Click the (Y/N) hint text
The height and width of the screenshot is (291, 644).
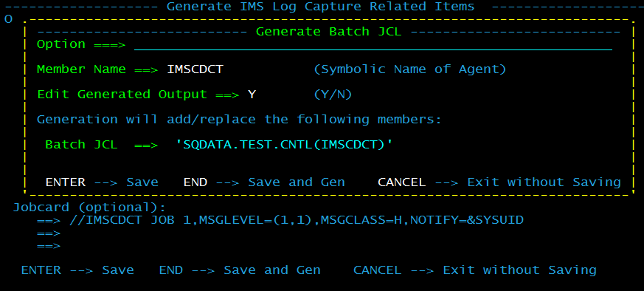pyautogui.click(x=333, y=95)
